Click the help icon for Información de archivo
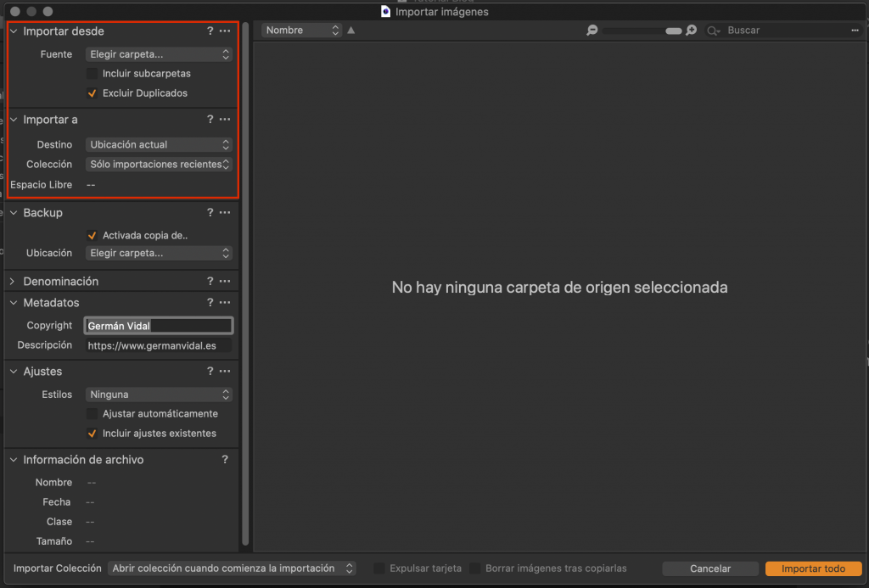Image resolution: width=869 pixels, height=588 pixels. (225, 460)
